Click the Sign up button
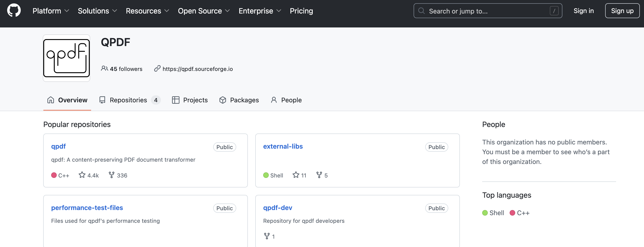Viewport: 644px width, 247px height. (x=622, y=11)
